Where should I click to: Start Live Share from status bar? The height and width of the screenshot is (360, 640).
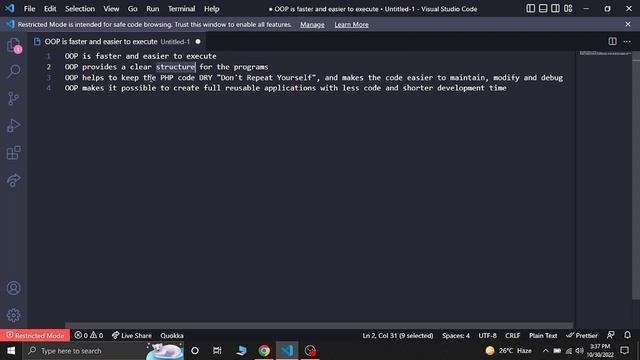(131, 336)
